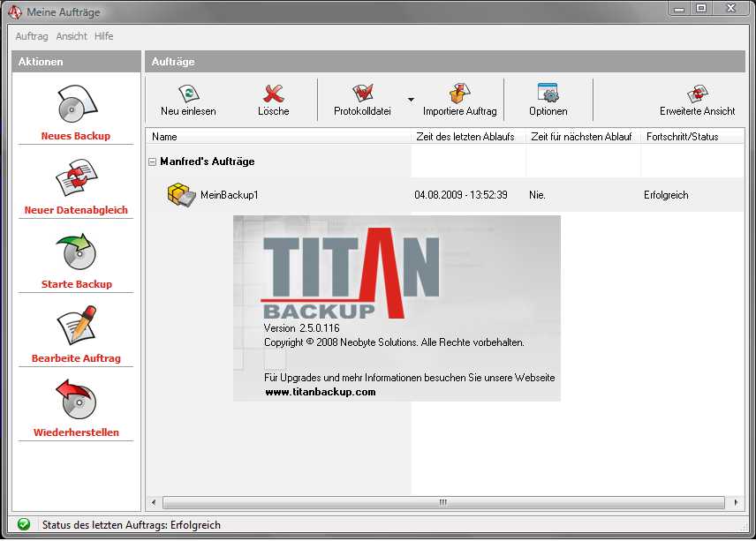Sort by Zeit für nächsten Ablauf column
Image resolution: width=756 pixels, height=541 pixels.
[584, 137]
